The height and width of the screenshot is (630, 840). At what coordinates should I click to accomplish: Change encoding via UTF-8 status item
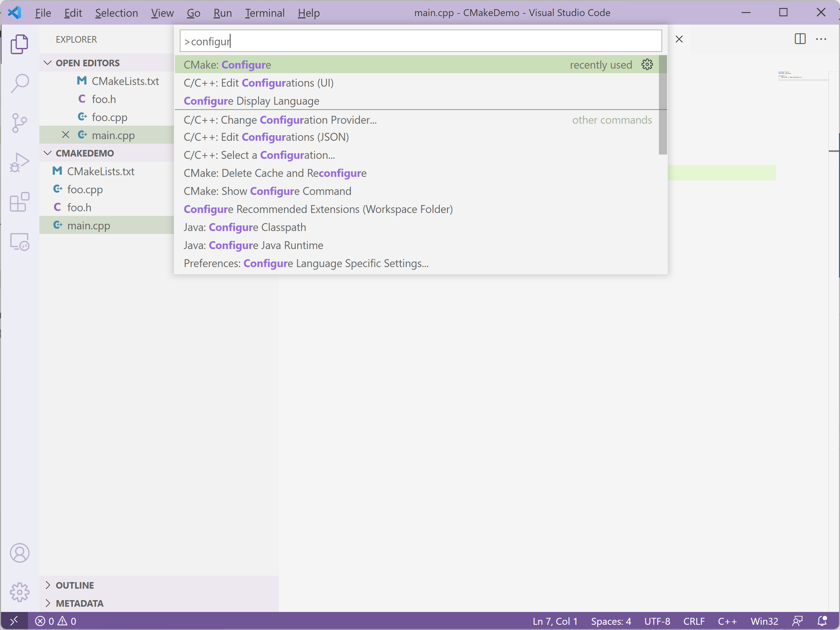coord(657,621)
